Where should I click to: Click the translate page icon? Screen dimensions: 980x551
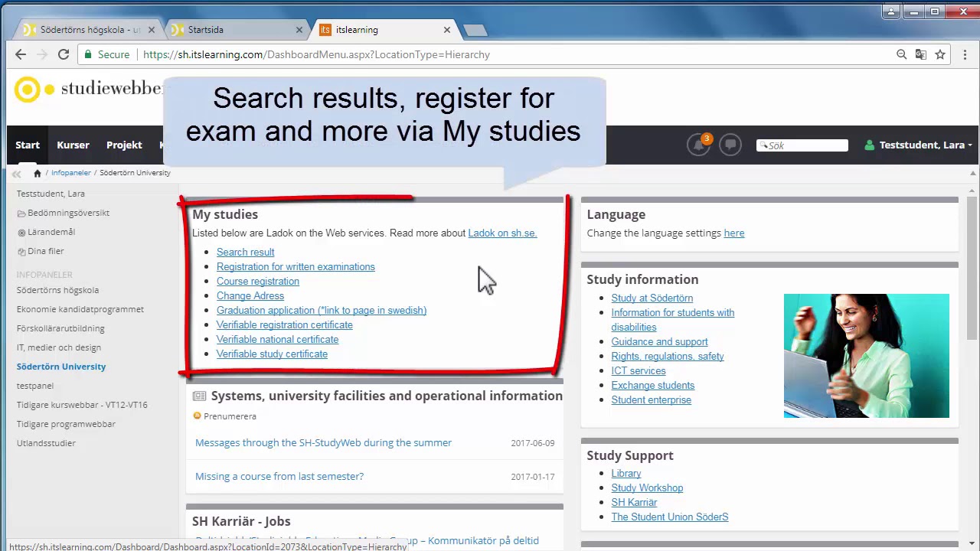[x=921, y=54]
